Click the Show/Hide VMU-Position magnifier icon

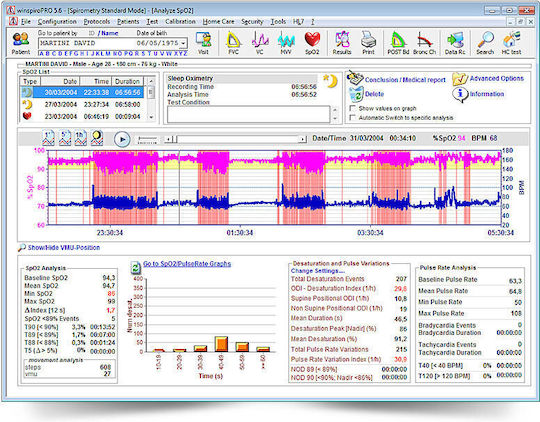coord(22,247)
